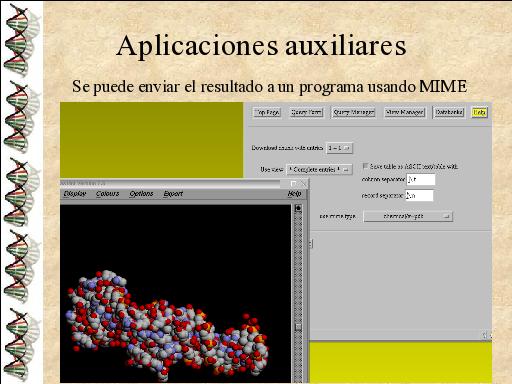The image size is (512, 384).
Task: Open the Display menu in viewer
Action: click(x=75, y=194)
